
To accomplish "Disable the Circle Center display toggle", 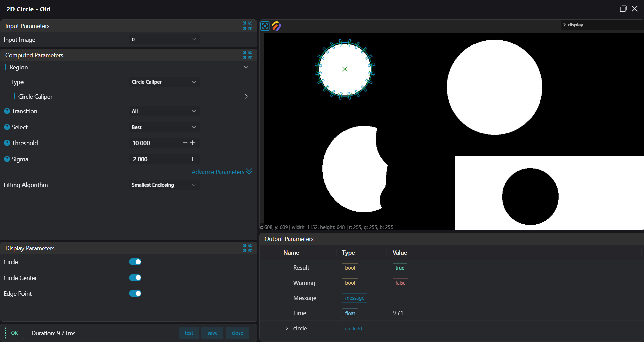I will click(x=135, y=278).
